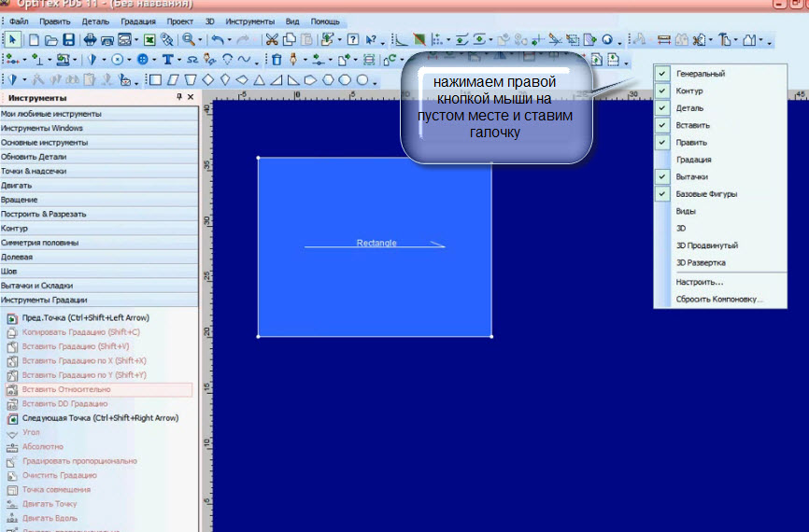Viewport: 809px width, 532px height.
Task: Uncheck the Править toolbar option
Action: [x=719, y=142]
